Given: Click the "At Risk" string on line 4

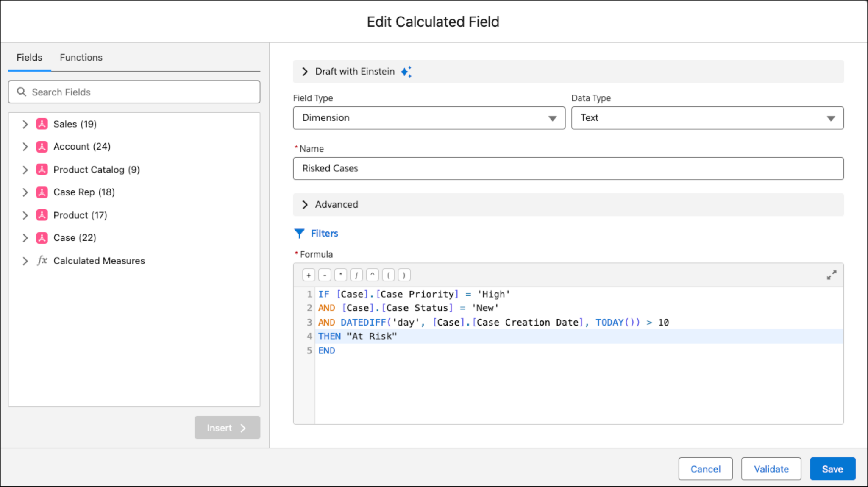Looking at the screenshot, I should pyautogui.click(x=372, y=336).
